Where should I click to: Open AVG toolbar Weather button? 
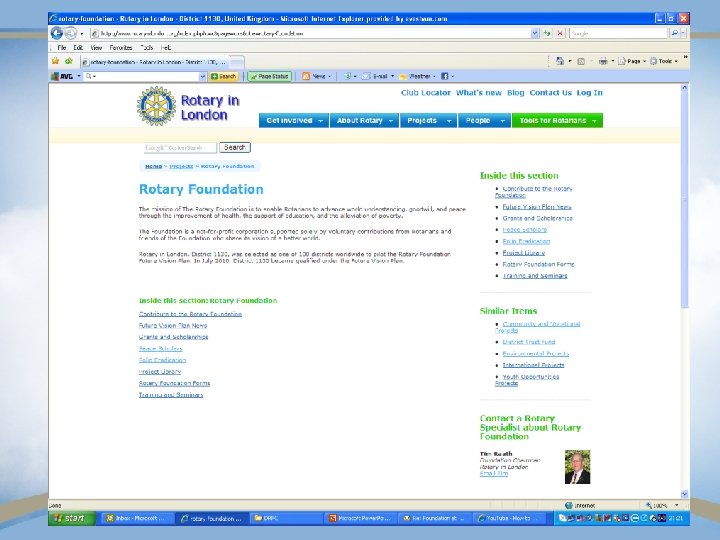(417, 76)
